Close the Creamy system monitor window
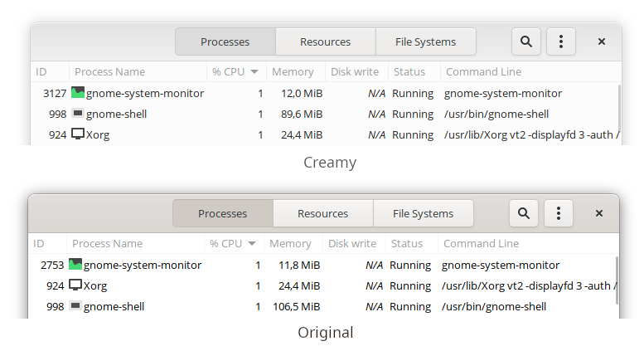The height and width of the screenshot is (351, 644). [602, 41]
